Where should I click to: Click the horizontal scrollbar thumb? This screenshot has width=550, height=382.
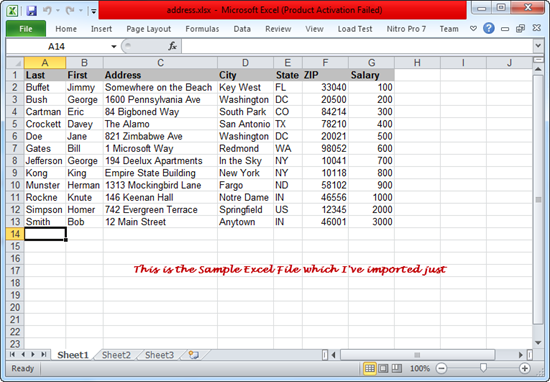pos(417,355)
